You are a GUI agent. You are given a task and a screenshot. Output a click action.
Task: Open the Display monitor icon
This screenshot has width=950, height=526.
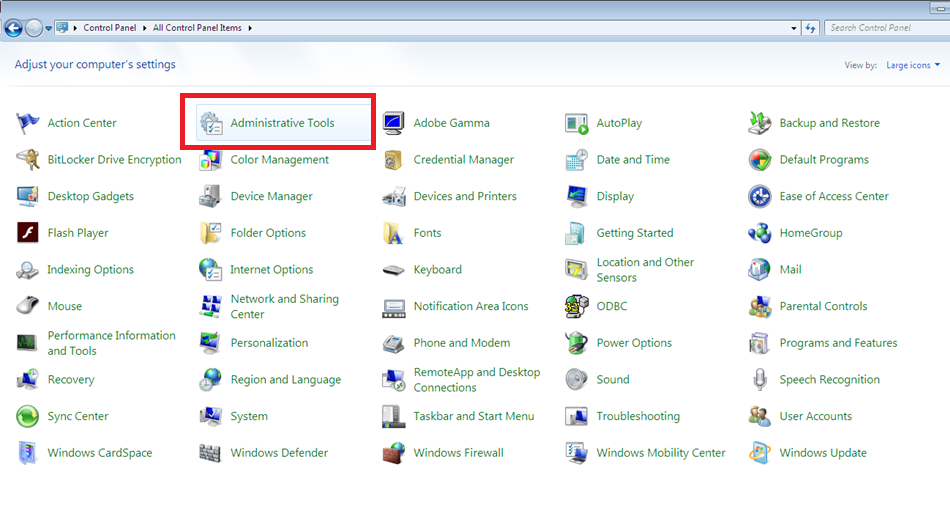coord(576,196)
